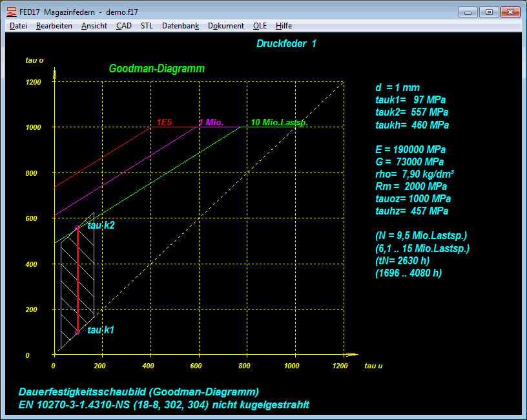Image resolution: width=527 pixels, height=420 pixels.
Task: Click the red 1E5 curve label
Action: 164,122
